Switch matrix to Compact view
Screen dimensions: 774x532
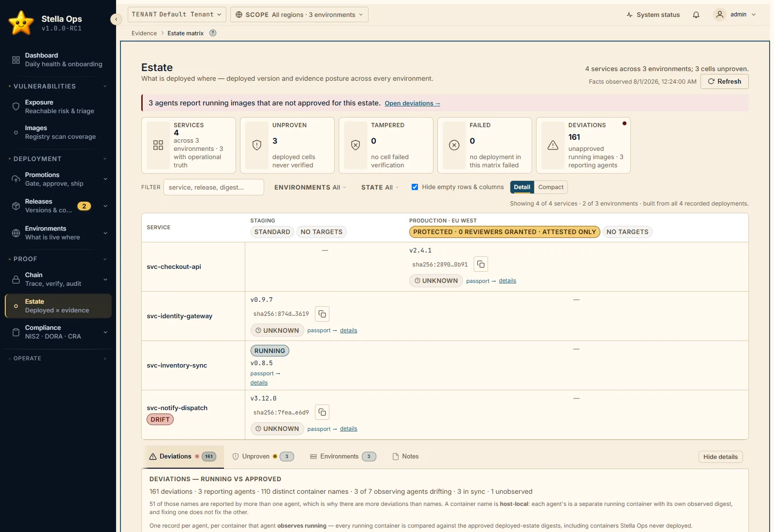551,187
